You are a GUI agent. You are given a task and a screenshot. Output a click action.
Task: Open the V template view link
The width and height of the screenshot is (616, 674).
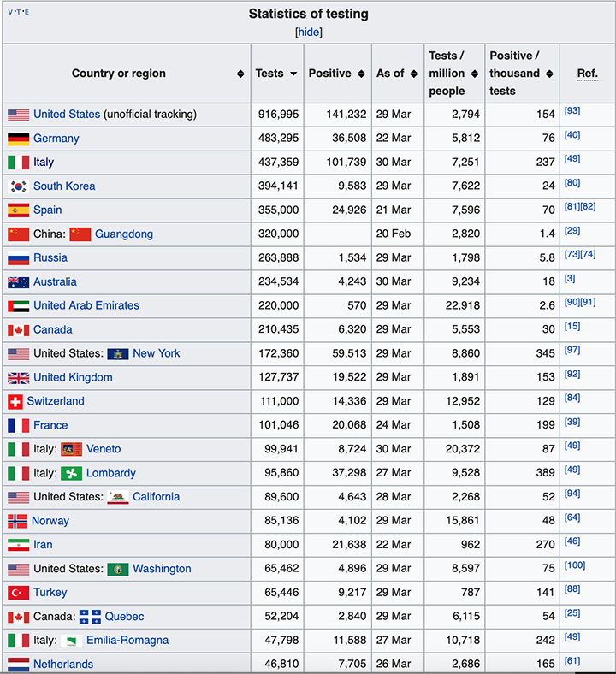(x=10, y=12)
